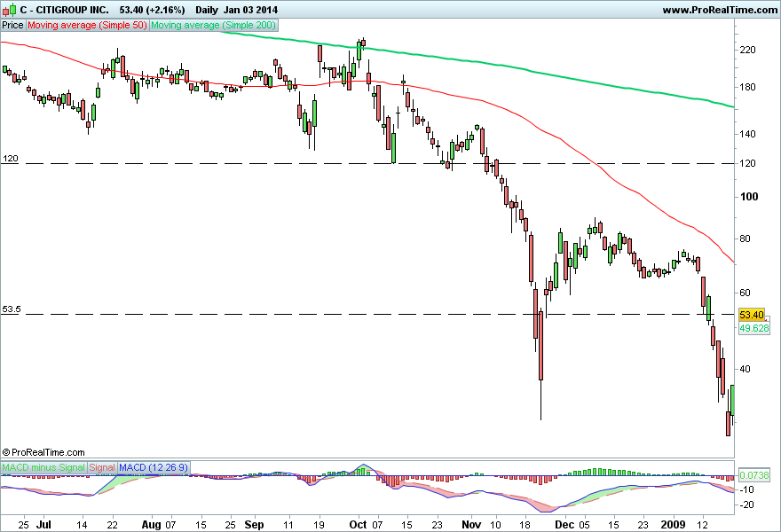
Task: Click the Daily timeframe label
Action: click(x=207, y=10)
